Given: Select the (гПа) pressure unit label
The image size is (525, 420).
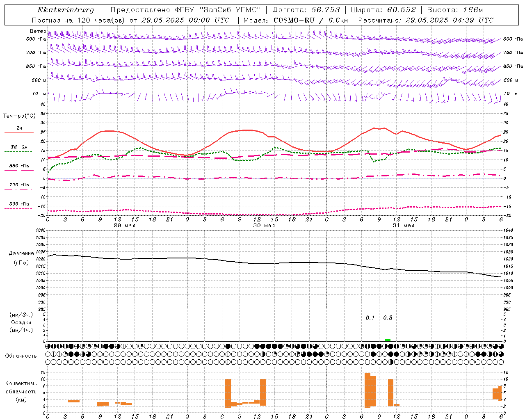Looking at the screenshot, I should click(21, 263).
